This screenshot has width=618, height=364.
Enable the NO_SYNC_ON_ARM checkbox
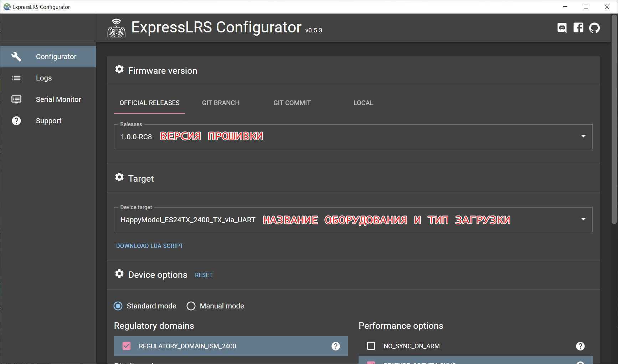click(371, 346)
